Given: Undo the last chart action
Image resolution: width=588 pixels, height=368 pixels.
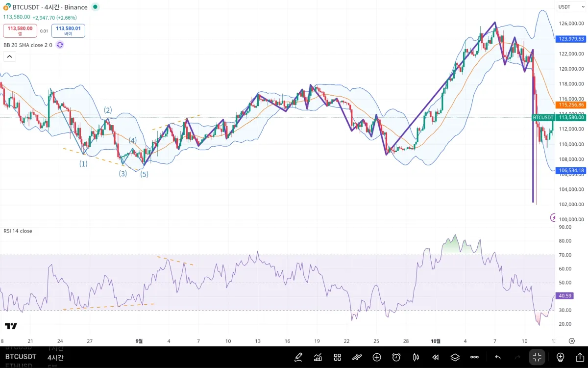Looking at the screenshot, I should tap(498, 357).
